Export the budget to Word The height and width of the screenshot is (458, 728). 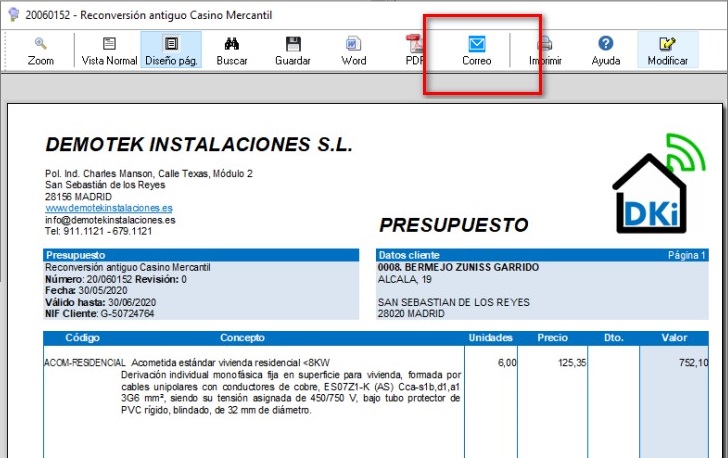[354, 51]
